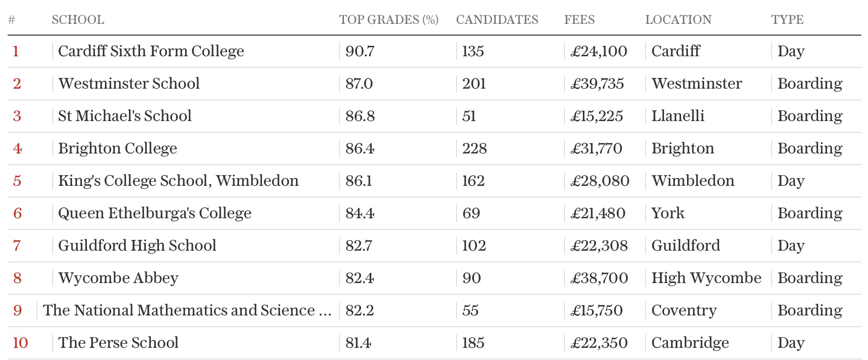
Task: Select Wycombe Abbey school name
Action: tap(118, 278)
